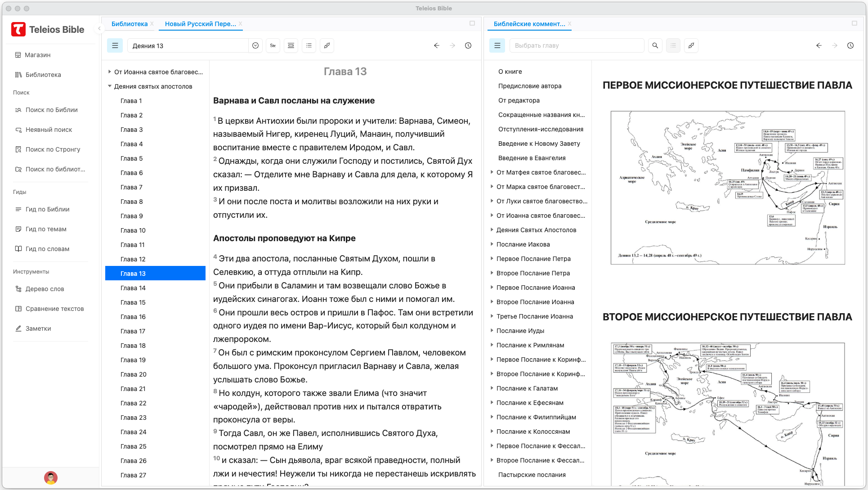The width and height of the screenshot is (868, 490).
Task: Collapse Деяния святых апостолов tree node
Action: (109, 86)
